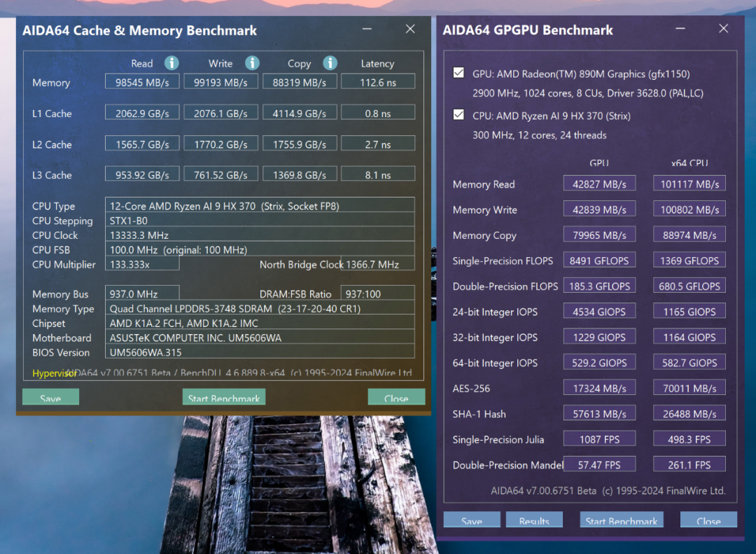756x554 pixels.
Task: Click GPU Double-Precision value 185.3 GFLOPS
Action: pos(599,286)
